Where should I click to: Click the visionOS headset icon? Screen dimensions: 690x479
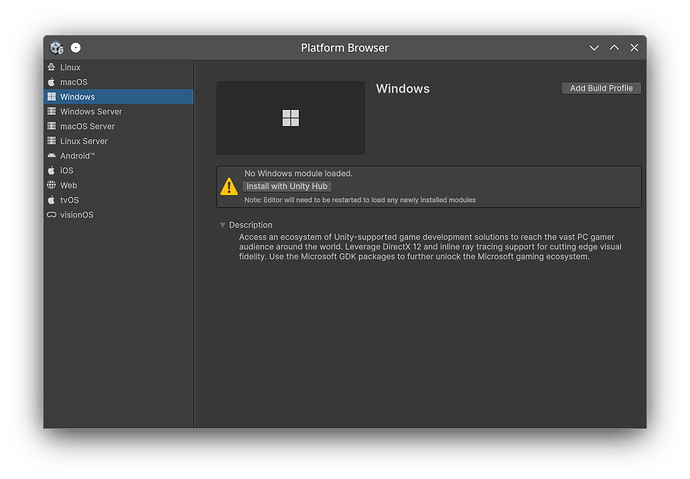pos(51,215)
